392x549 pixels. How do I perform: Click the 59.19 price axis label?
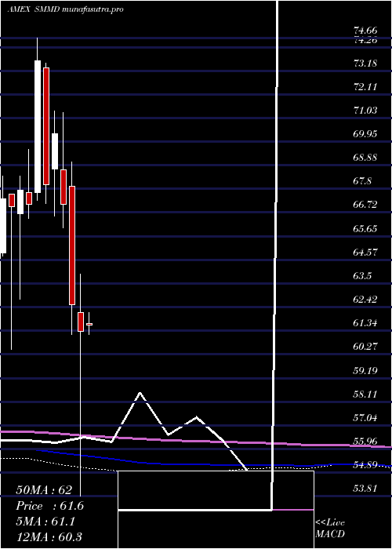[366, 370]
